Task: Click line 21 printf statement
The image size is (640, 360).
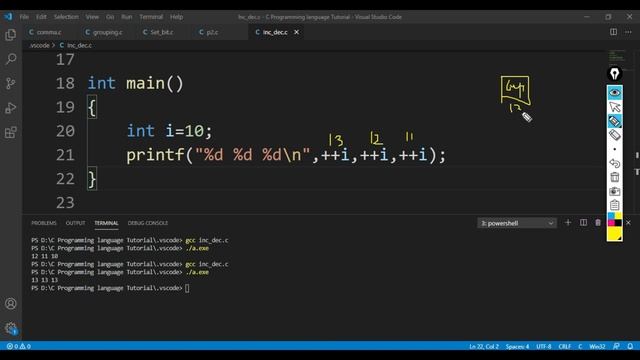Action: [x=286, y=155]
